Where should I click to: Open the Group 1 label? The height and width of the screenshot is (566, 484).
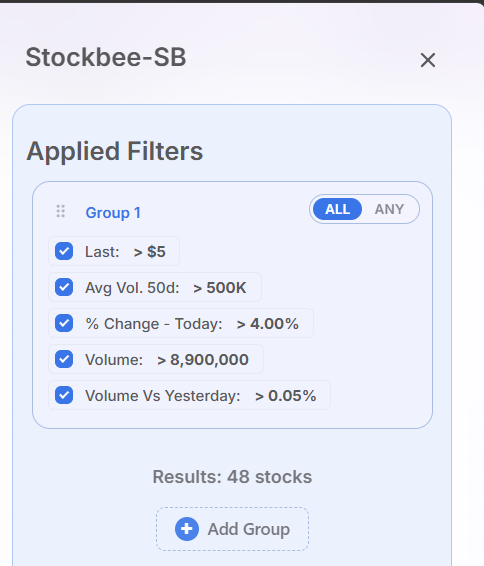point(113,213)
